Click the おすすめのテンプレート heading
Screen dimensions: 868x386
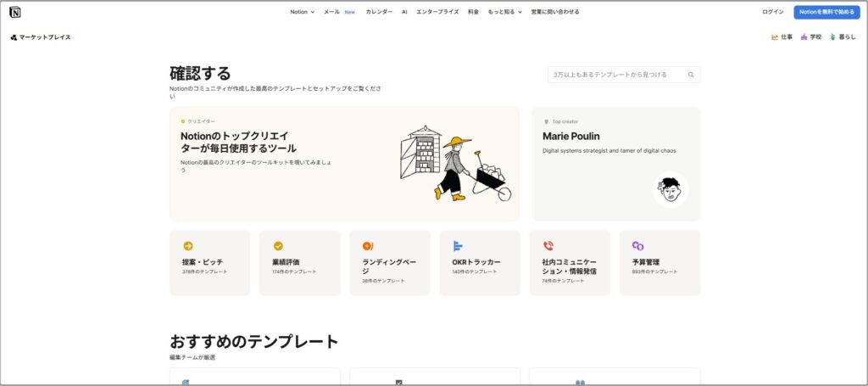(254, 341)
